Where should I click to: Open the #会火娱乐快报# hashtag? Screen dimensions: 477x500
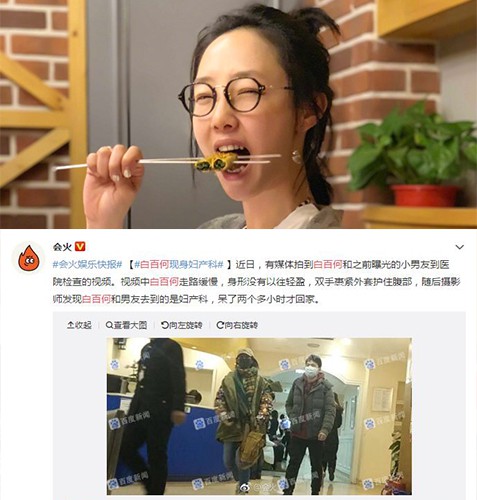[88, 265]
